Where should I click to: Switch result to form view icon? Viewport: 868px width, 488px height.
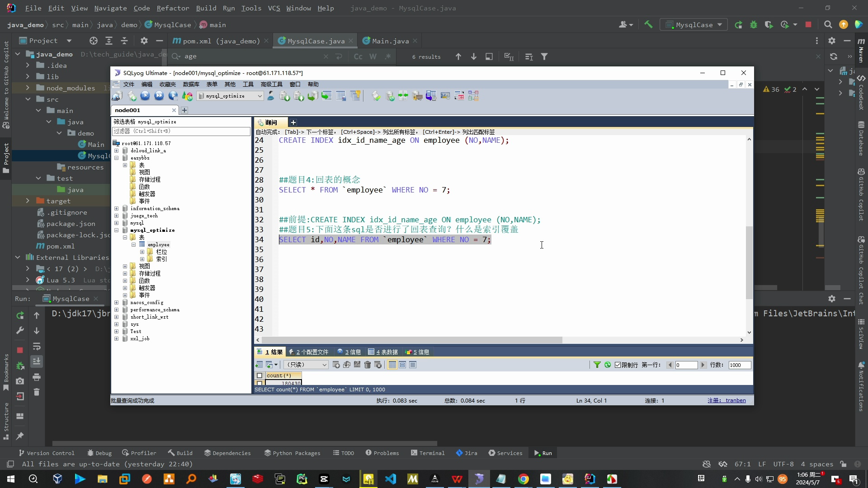click(x=402, y=365)
